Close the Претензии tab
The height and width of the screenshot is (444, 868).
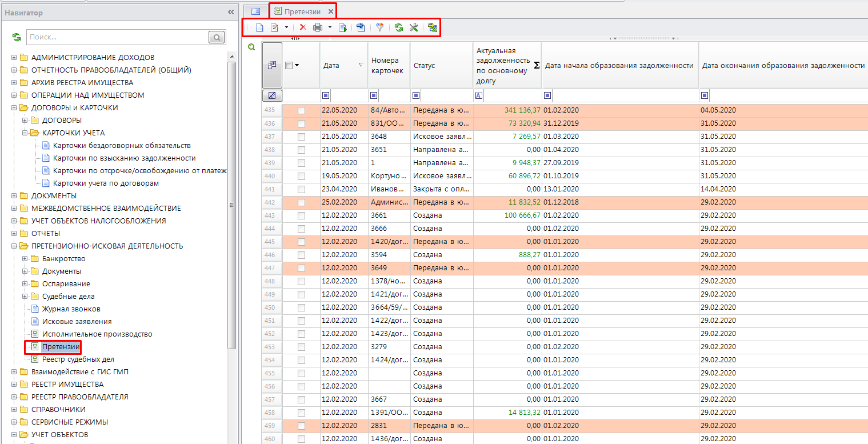330,11
